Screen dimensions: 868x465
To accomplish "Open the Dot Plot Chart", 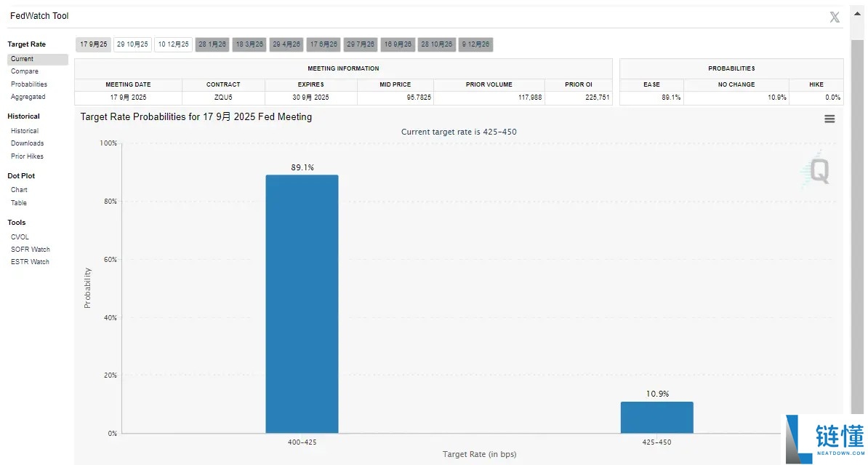I will (18, 189).
